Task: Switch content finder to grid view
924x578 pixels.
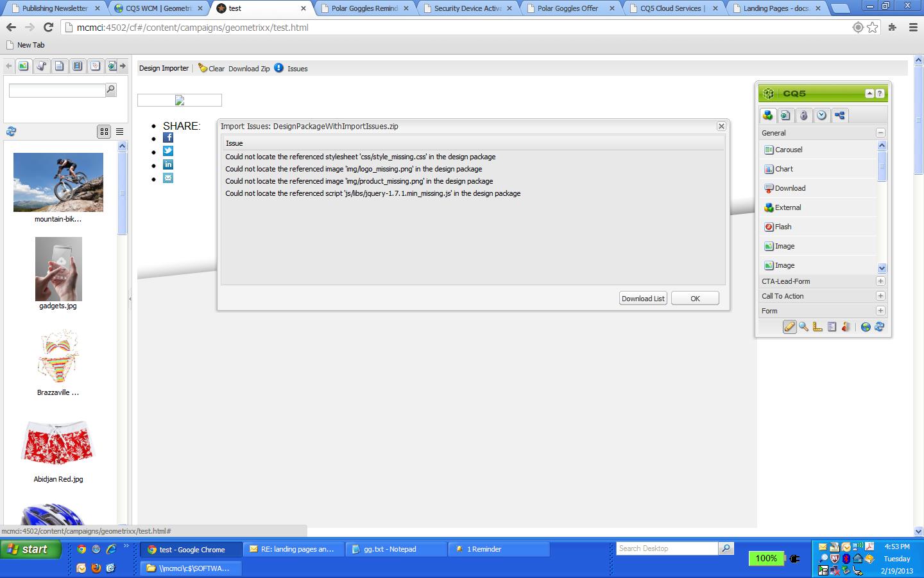Action: [104, 132]
